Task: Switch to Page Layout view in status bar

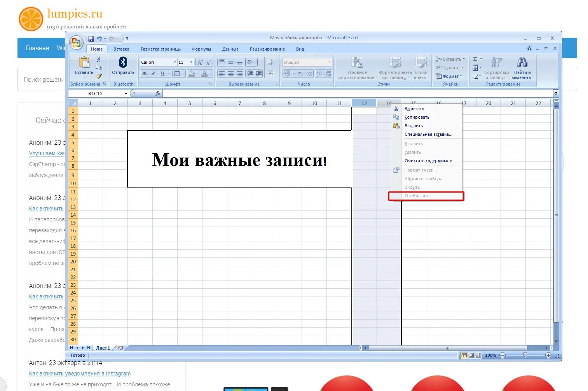Action: (471, 355)
